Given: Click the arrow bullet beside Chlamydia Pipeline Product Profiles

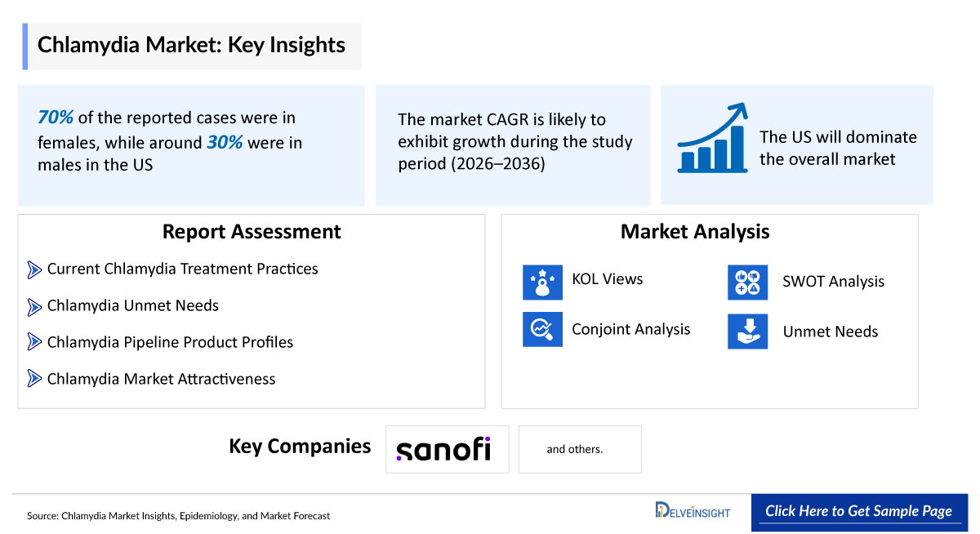Looking at the screenshot, I should click(34, 343).
